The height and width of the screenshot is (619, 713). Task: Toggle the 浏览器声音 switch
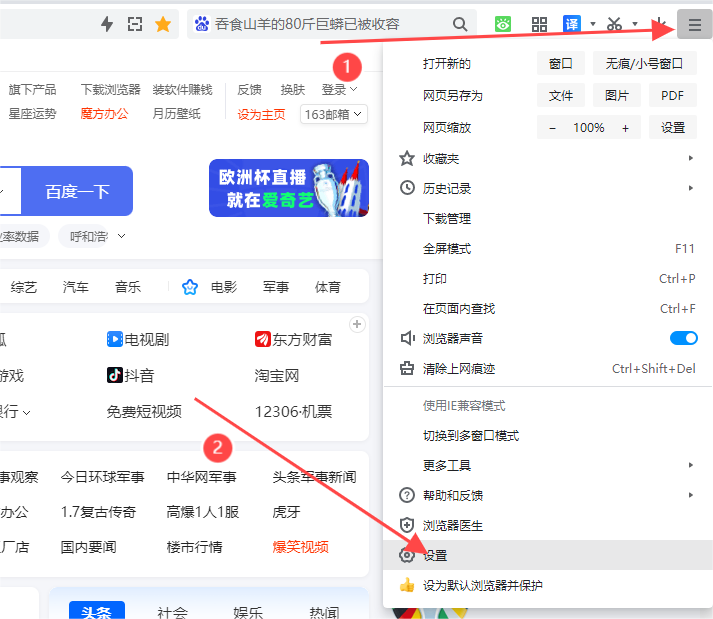coord(683,338)
